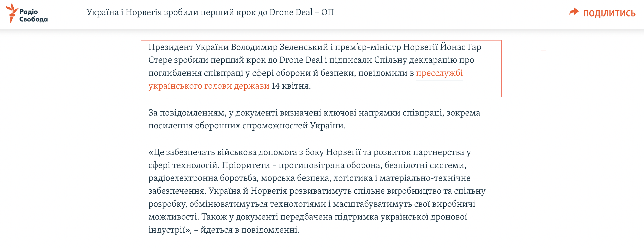644x248 pixels.
Task: Click the text 'Президент України Володимир Зеленський'
Action: coord(238,47)
